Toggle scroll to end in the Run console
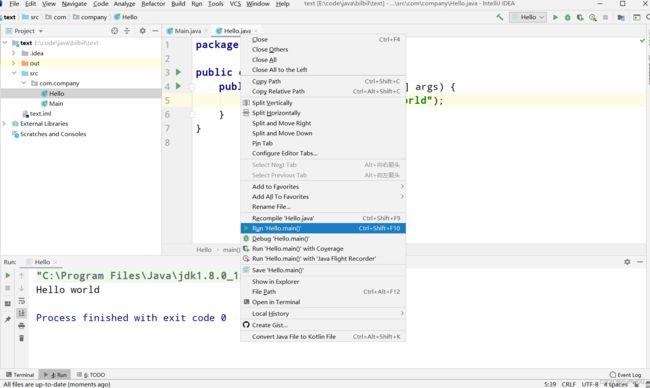Screen dimensions: 650x388 [x=22, y=313]
